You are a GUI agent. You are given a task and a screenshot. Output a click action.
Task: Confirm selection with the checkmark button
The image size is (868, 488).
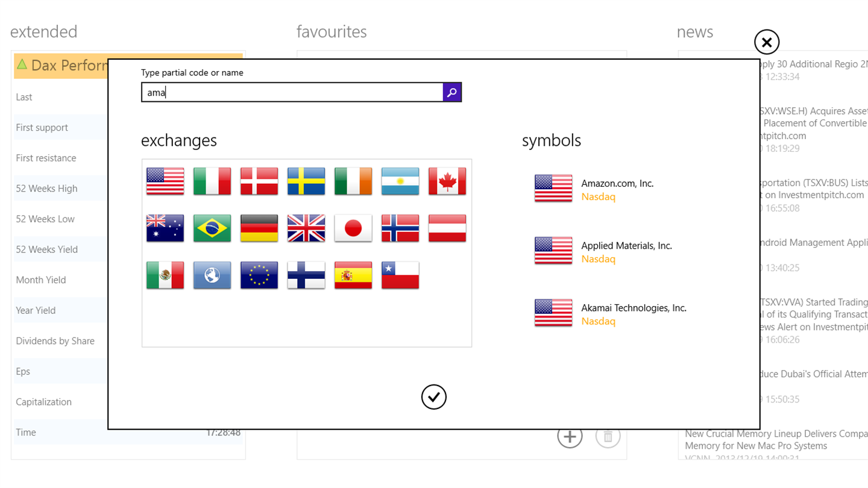(x=434, y=397)
